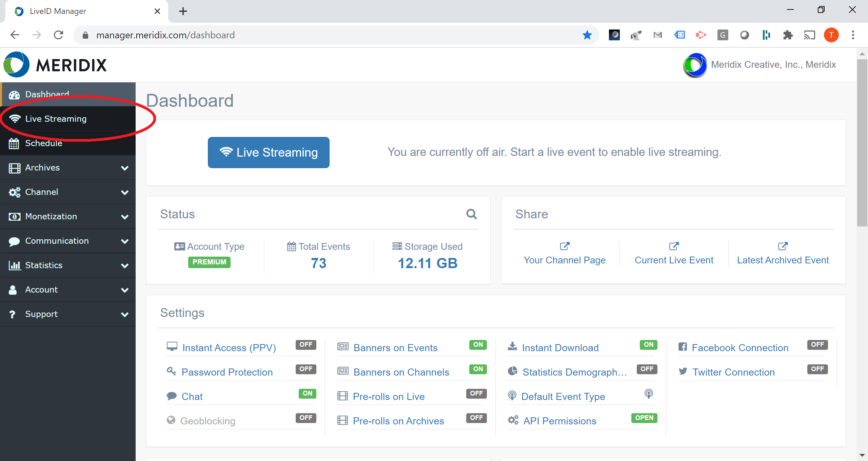Toggle the Facebook Connection OFF badge
868x461 pixels.
click(817, 344)
